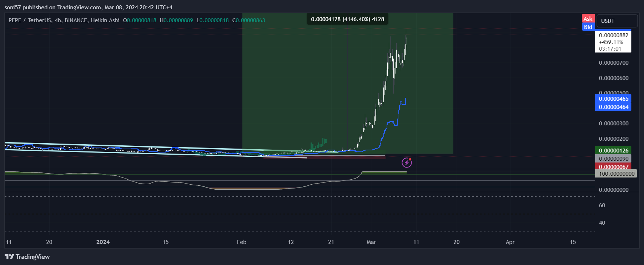Click the red Ask label
The width and height of the screenshot is (644, 265).
point(588,19)
